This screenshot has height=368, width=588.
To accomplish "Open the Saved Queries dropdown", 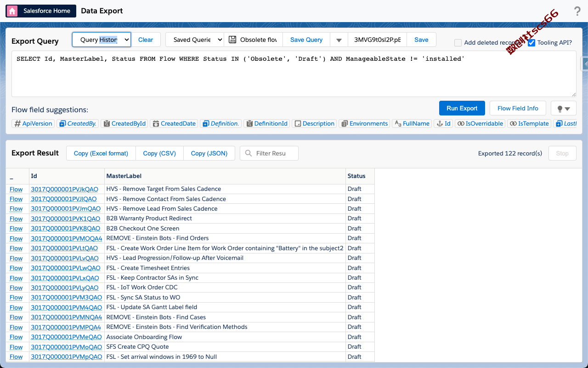I will click(195, 40).
